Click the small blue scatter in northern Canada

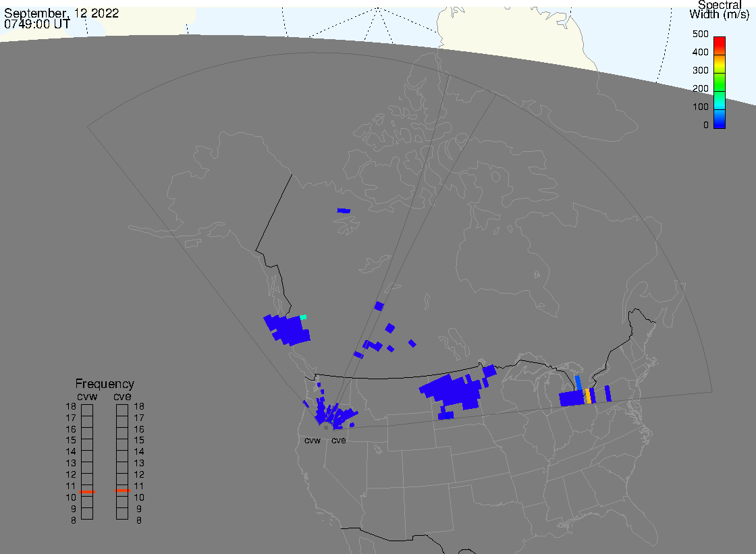(x=344, y=211)
